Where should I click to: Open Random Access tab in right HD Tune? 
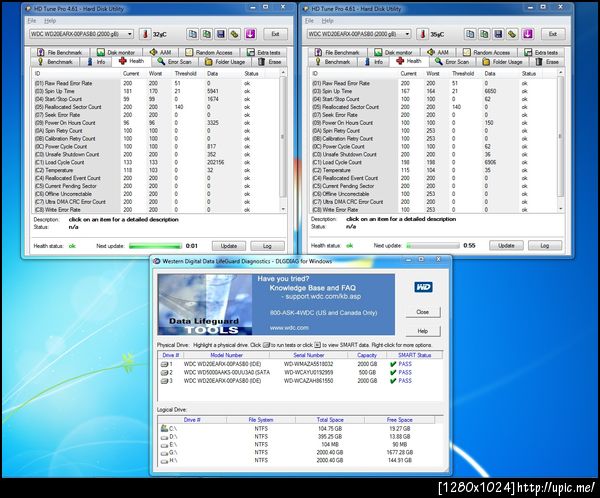(486, 52)
